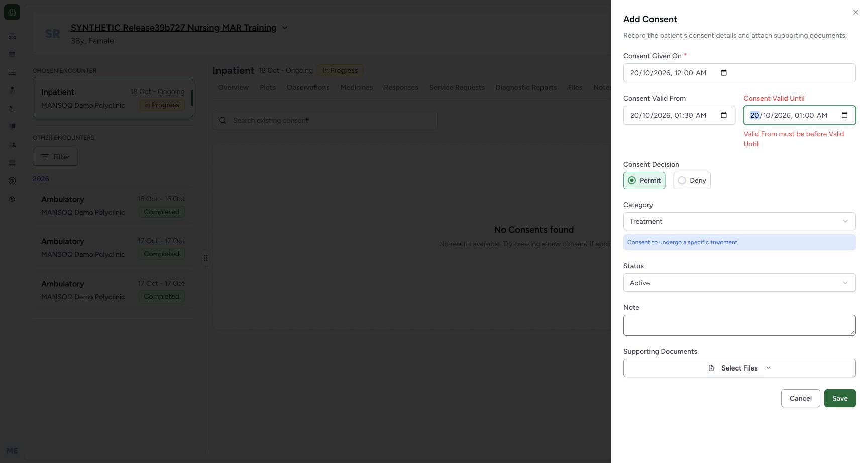Open calendar picker for Consent Valid From
The width and height of the screenshot is (868, 463).
pos(723,115)
